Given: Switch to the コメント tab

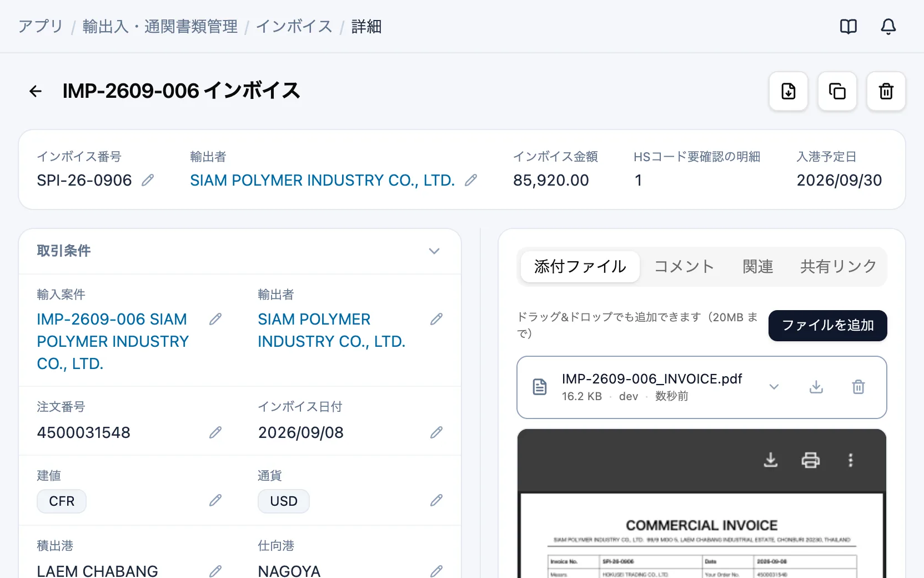Looking at the screenshot, I should pos(684,267).
